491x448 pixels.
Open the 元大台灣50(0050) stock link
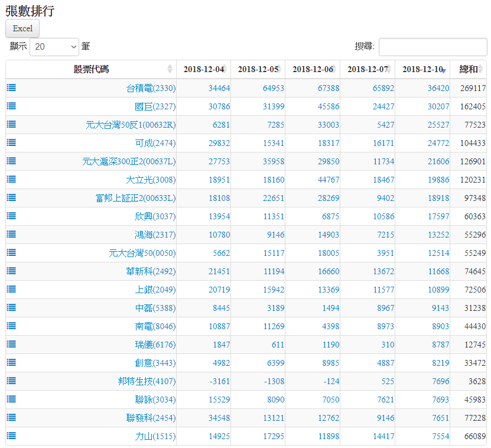click(142, 253)
